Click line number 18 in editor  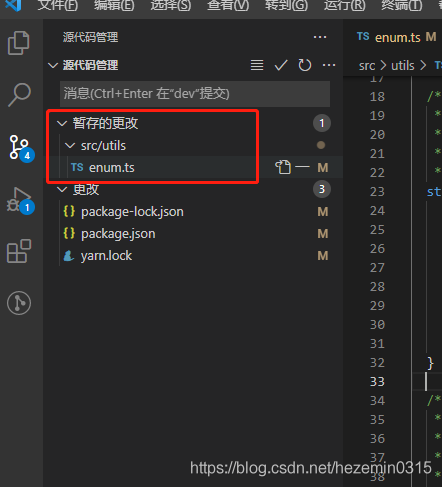(377, 97)
